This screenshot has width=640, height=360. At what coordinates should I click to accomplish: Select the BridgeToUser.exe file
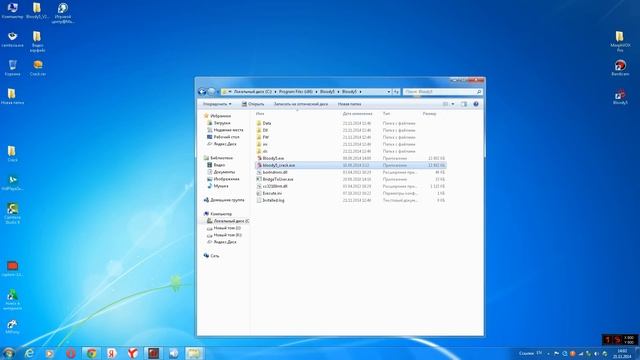tap(278, 179)
